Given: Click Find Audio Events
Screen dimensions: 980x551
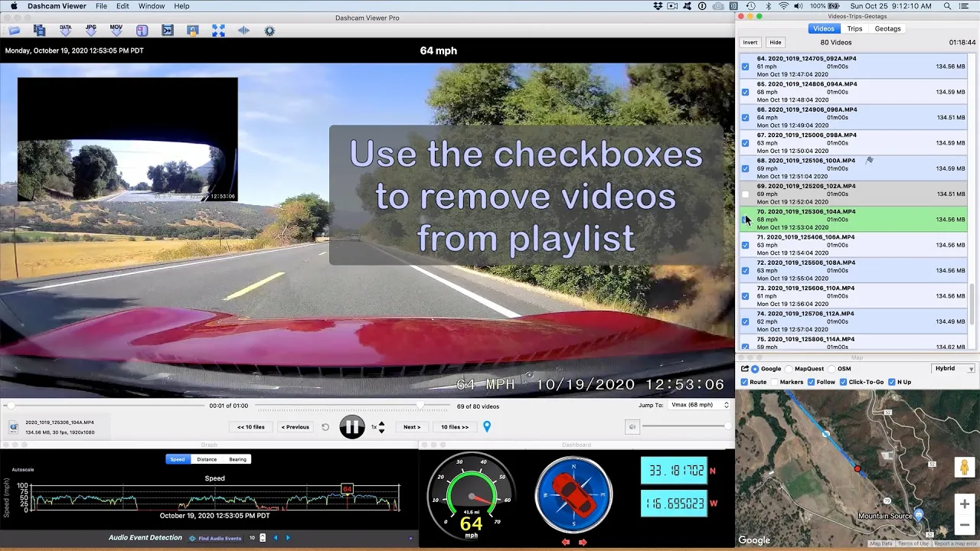Looking at the screenshot, I should pos(216,538).
